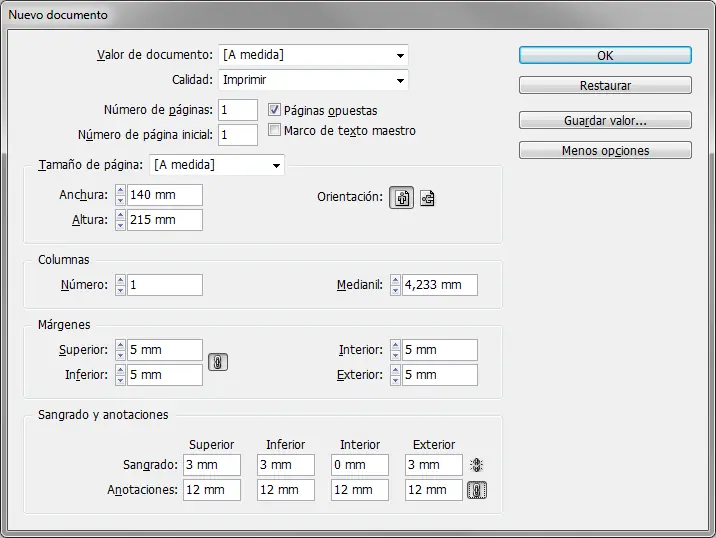Increase Altura with up arrow
Image resolution: width=716 pixels, height=538 pixels.
pyautogui.click(x=120, y=215)
